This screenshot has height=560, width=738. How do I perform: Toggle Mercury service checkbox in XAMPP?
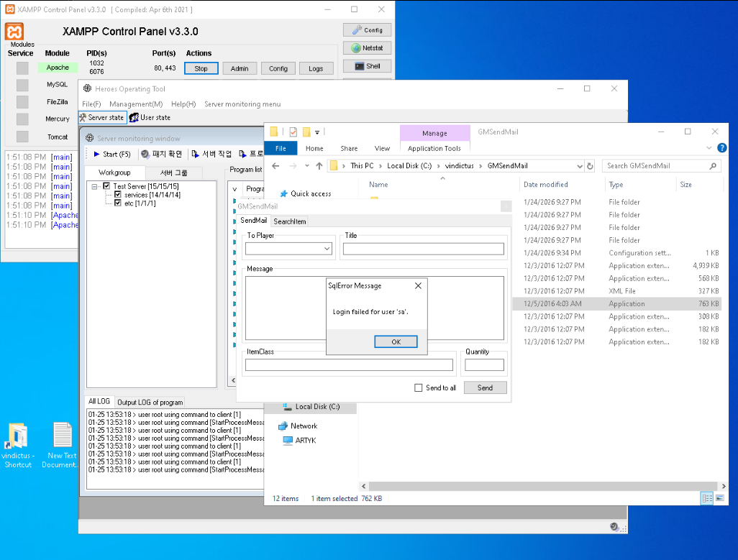22,119
